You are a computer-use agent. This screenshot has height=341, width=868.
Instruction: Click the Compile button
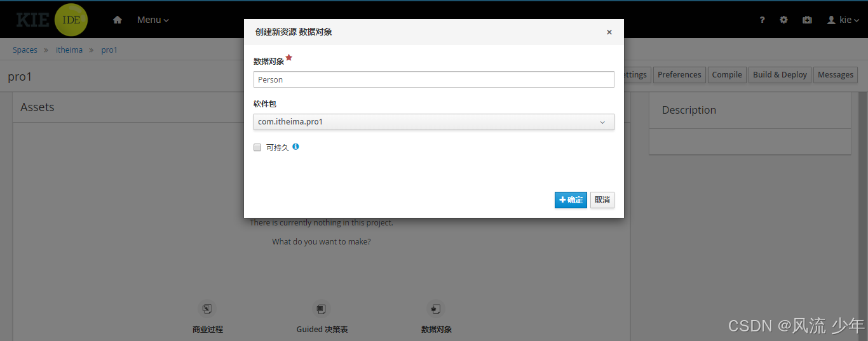point(727,75)
